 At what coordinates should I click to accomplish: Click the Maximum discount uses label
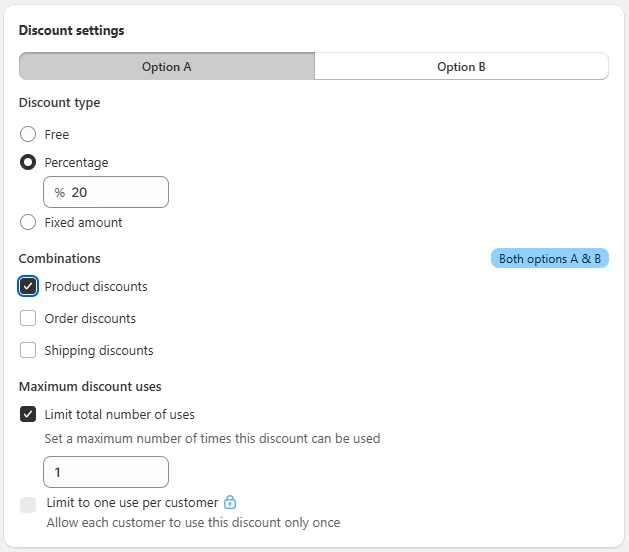click(90, 386)
